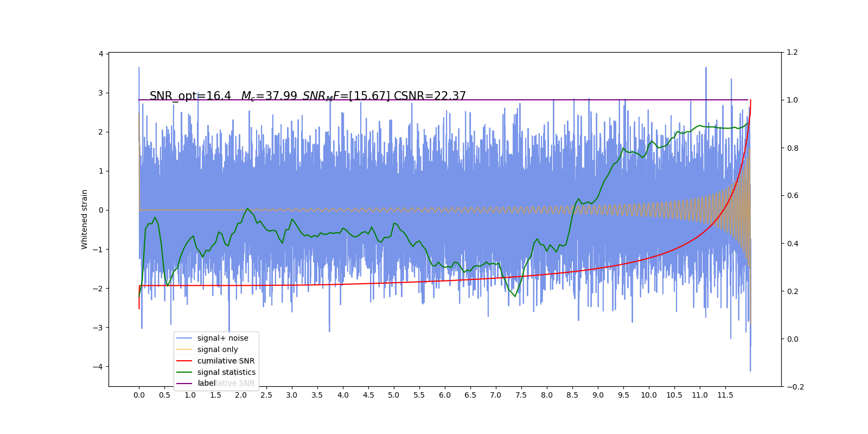This screenshot has width=868, height=434.
Task: Click the x-axis tick label '2.5'
Action: tap(266, 395)
